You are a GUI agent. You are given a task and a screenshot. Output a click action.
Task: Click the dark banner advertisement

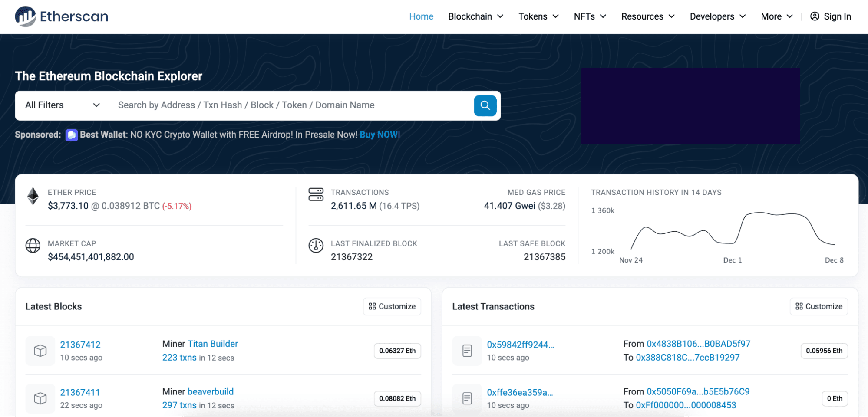pyautogui.click(x=690, y=106)
